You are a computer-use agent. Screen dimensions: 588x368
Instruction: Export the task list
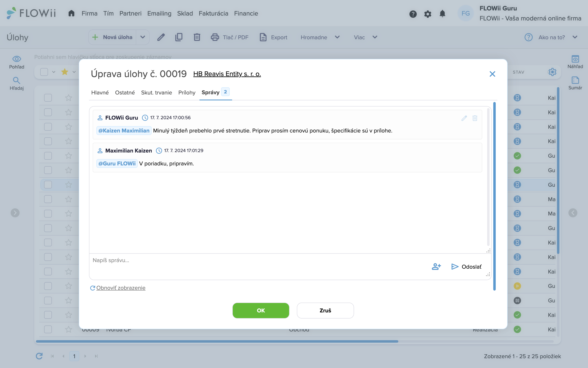pos(273,37)
